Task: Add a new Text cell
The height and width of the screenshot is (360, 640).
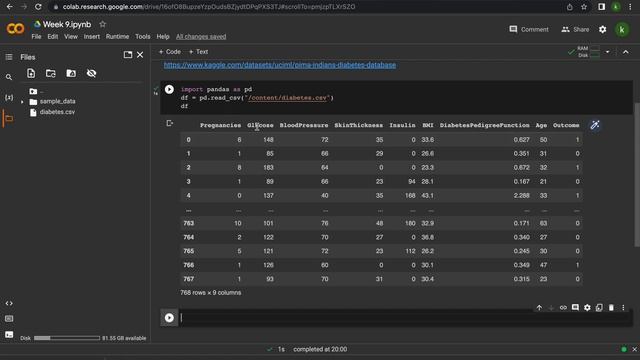Action: pyautogui.click(x=198, y=52)
